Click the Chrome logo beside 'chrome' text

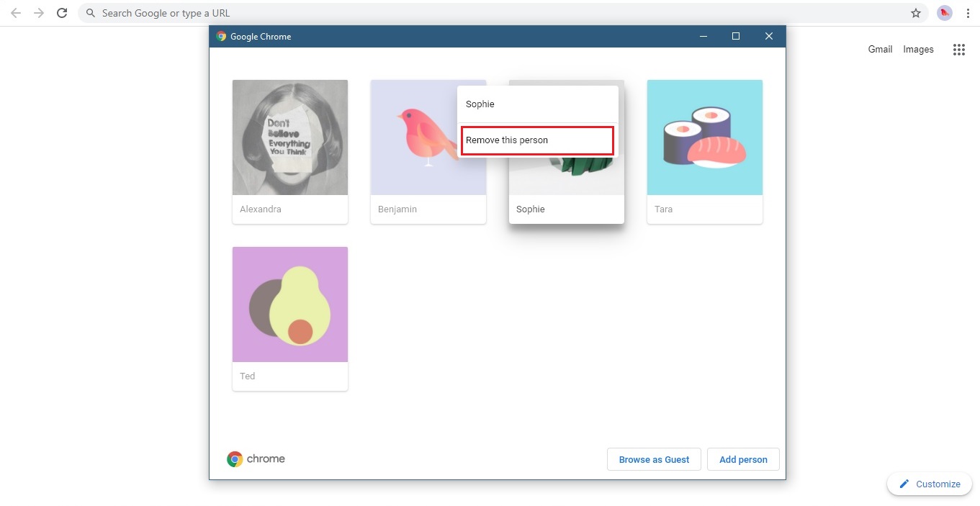(x=234, y=458)
